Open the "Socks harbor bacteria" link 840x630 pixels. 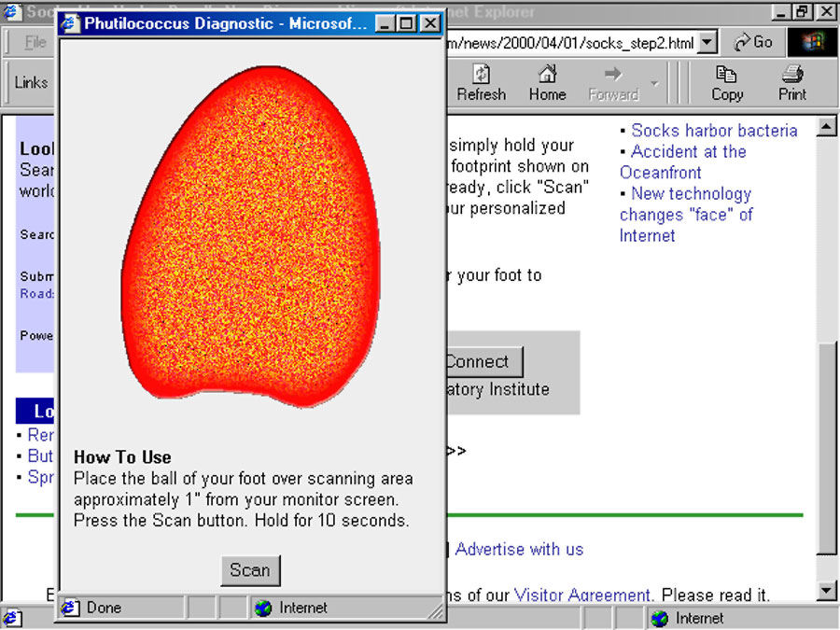(714, 131)
